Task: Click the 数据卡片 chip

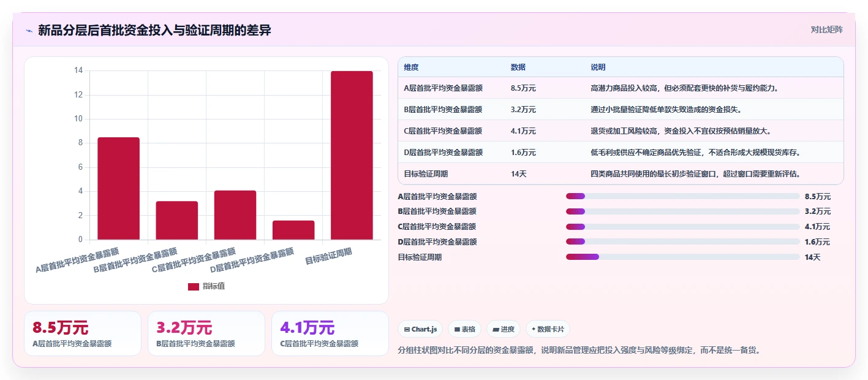Action: point(548,329)
